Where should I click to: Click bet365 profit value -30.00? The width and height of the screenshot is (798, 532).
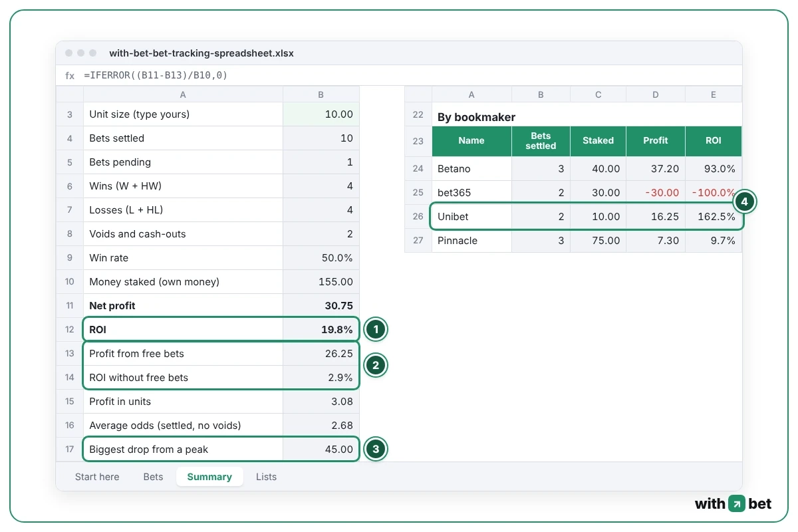coord(655,193)
